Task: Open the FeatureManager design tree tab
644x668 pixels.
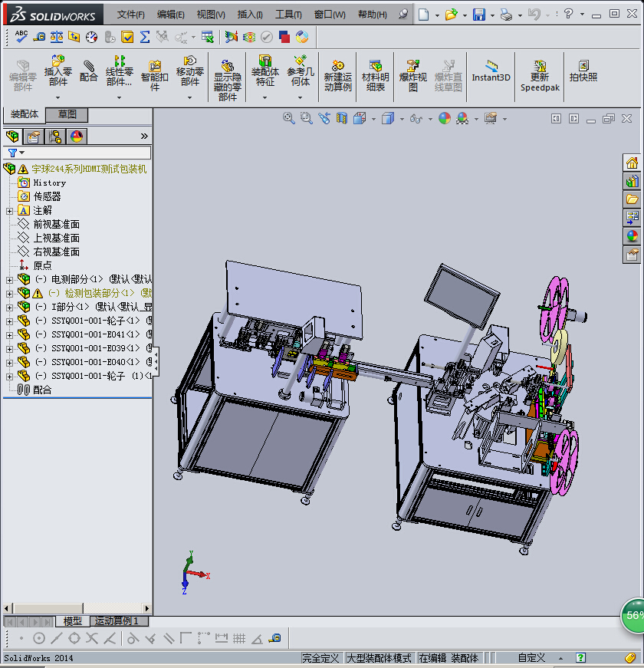Action: coord(12,137)
